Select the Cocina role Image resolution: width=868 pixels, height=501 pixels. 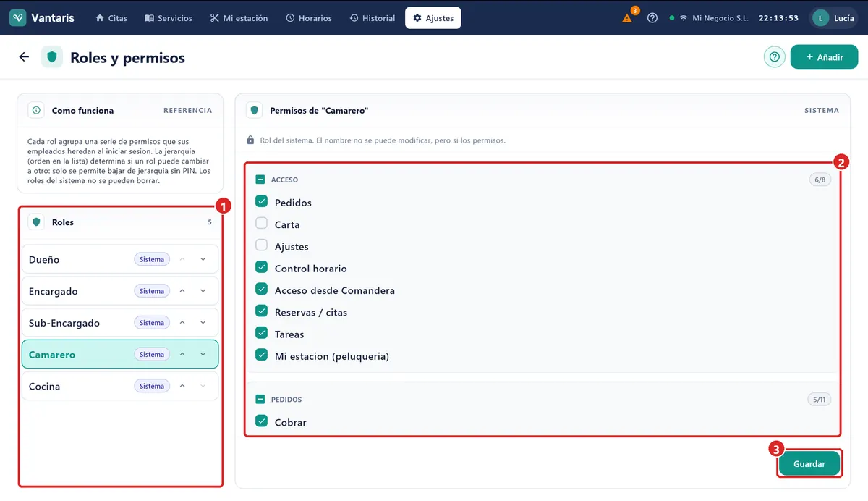pyautogui.click(x=120, y=386)
